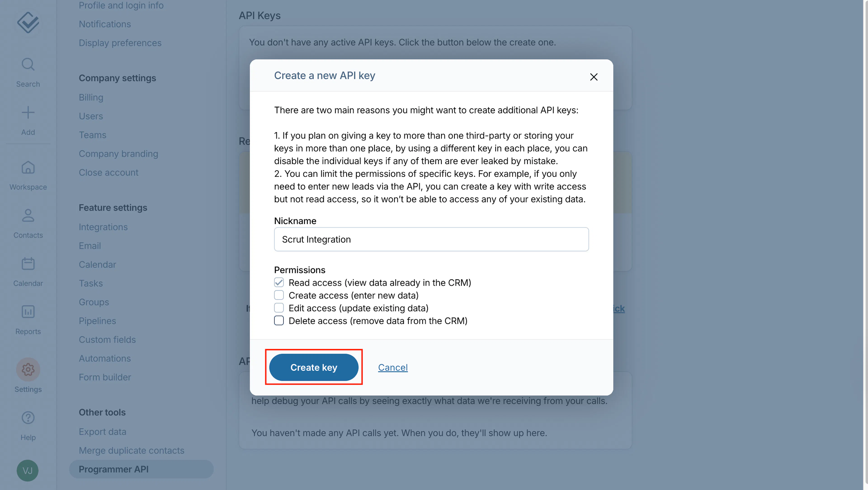Open Custom fields settings
868x490 pixels.
coord(107,339)
